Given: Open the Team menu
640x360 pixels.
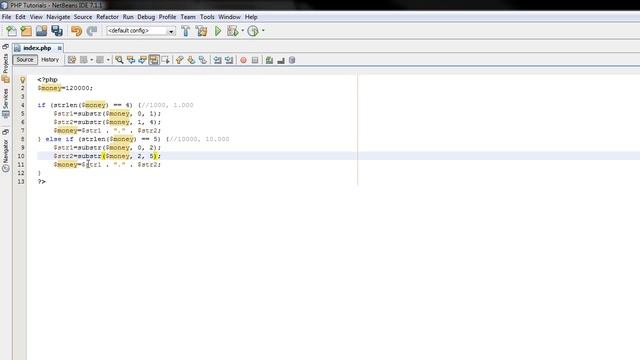Looking at the screenshot, I should click(188, 17).
